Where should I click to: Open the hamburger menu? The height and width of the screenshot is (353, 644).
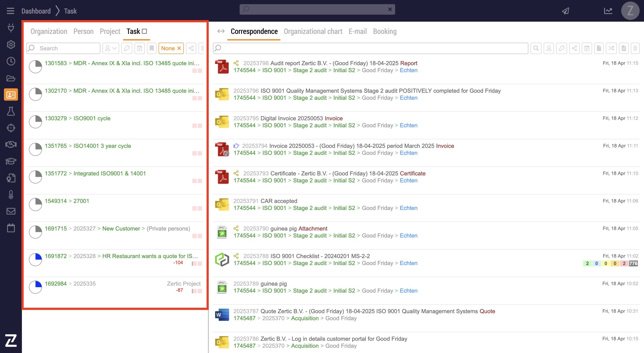[x=10, y=11]
